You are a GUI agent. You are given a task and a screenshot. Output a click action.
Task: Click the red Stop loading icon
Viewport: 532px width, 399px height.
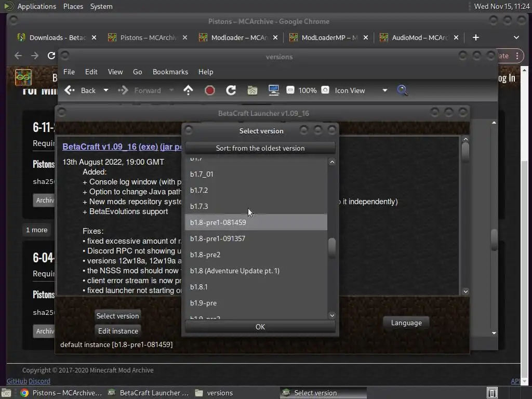(210, 90)
